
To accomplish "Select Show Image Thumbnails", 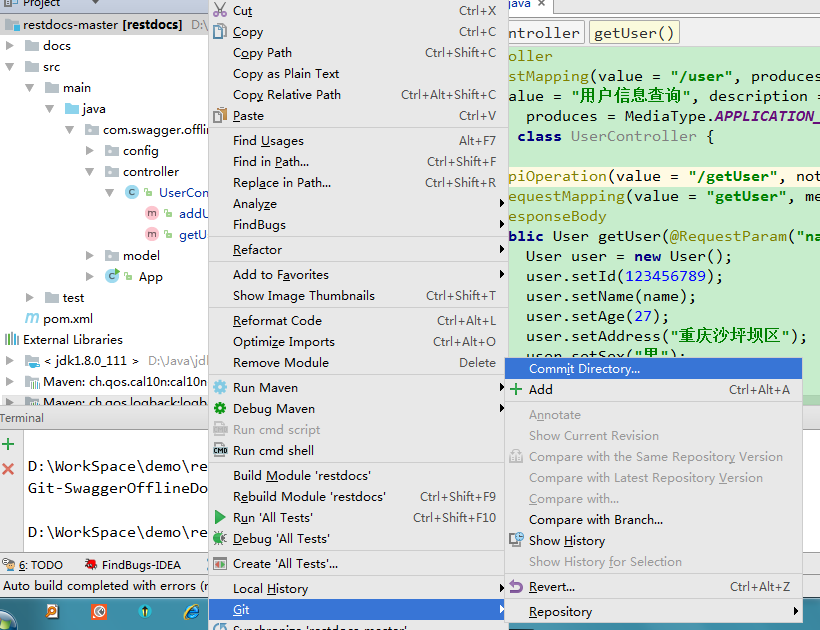I will click(358, 295).
